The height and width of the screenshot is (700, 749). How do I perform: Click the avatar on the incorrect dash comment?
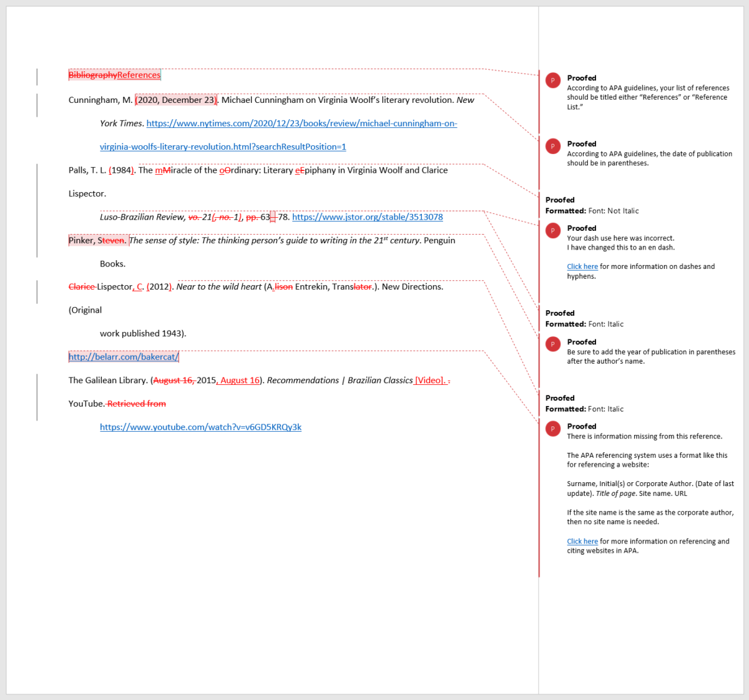point(552,231)
